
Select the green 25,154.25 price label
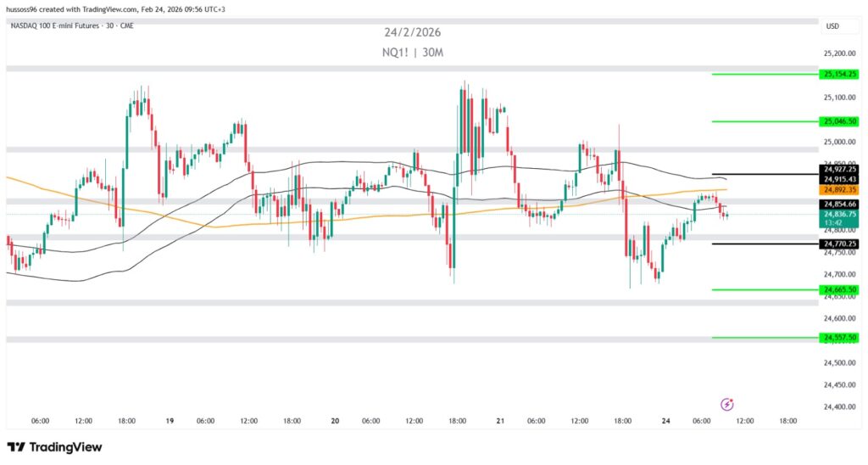(840, 74)
